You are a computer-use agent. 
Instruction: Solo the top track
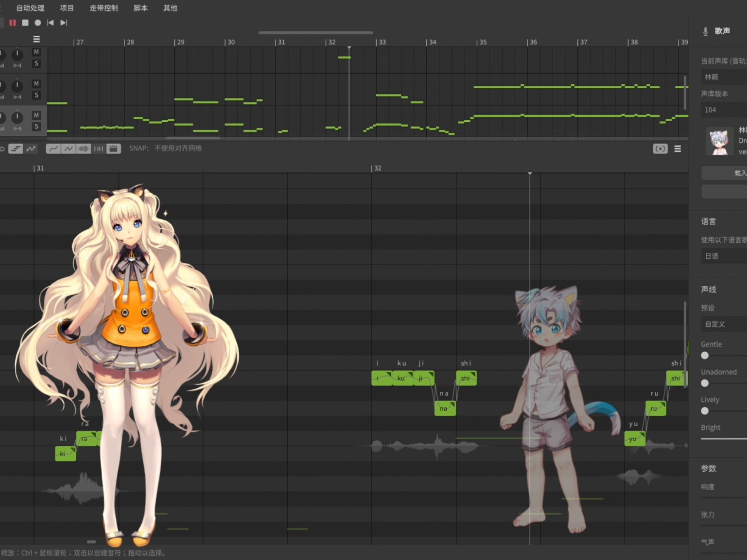point(36,63)
